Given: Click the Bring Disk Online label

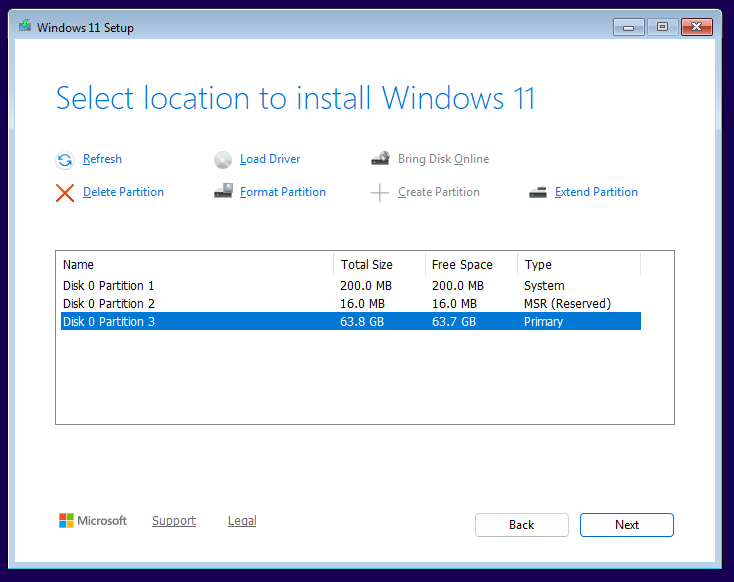Looking at the screenshot, I should click(444, 159).
